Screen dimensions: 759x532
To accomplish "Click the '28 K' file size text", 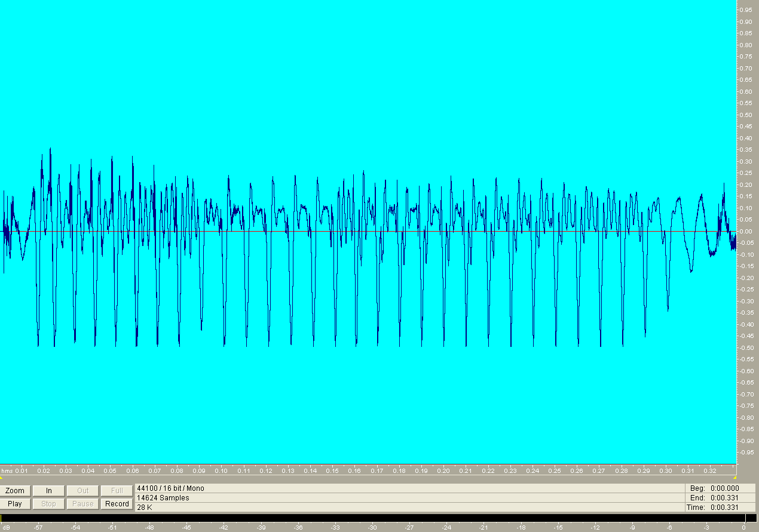I will coord(145,507).
